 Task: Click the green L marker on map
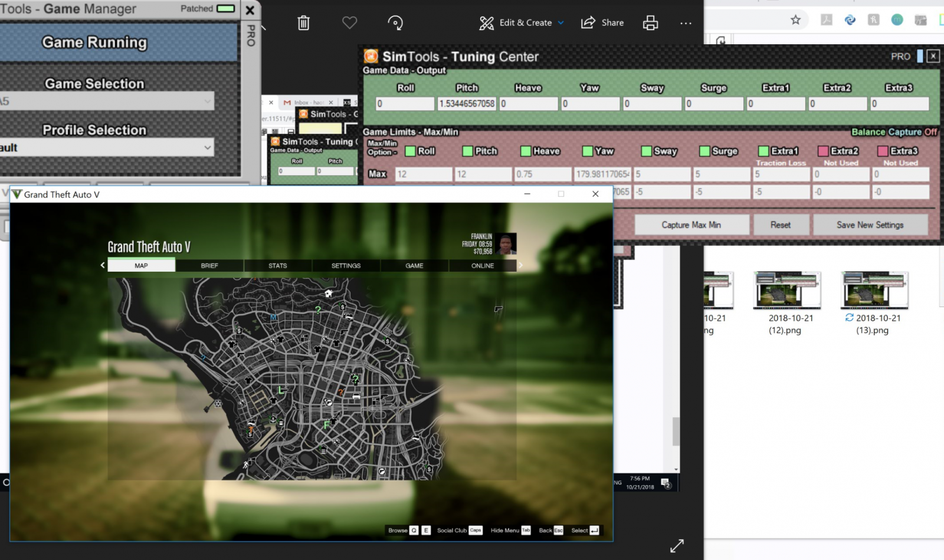coord(281,390)
